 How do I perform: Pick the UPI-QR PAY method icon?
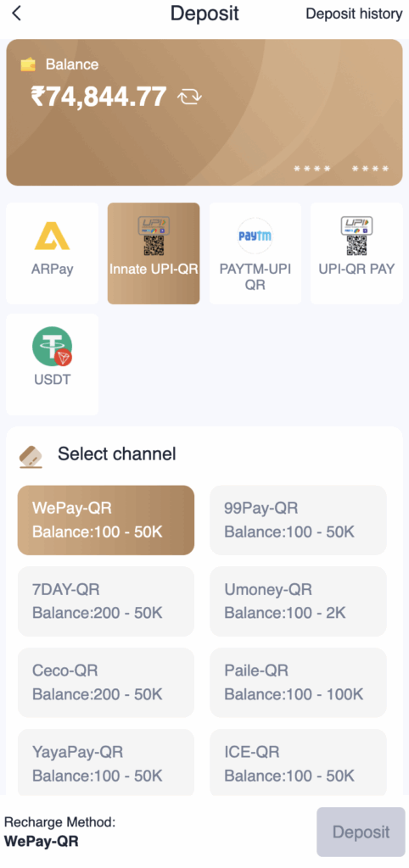point(356,236)
